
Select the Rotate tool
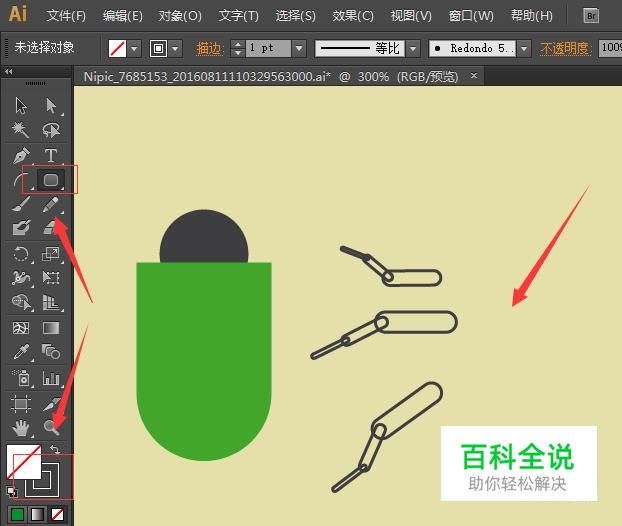click(x=21, y=254)
